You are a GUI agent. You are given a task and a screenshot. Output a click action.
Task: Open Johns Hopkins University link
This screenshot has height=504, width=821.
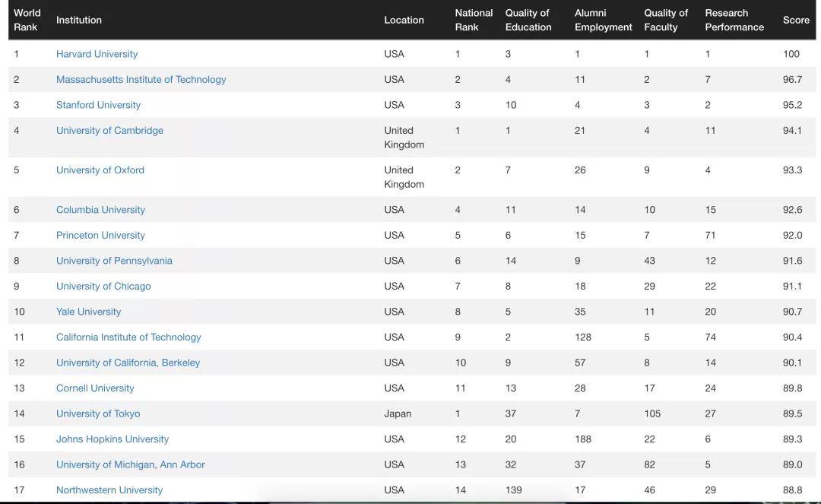coord(113,439)
